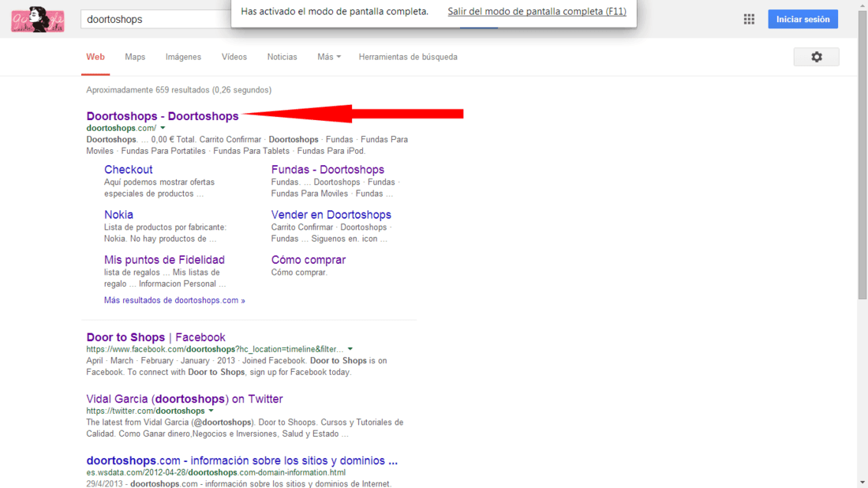
Task: Open the Checkout sitelink
Action: [128, 170]
